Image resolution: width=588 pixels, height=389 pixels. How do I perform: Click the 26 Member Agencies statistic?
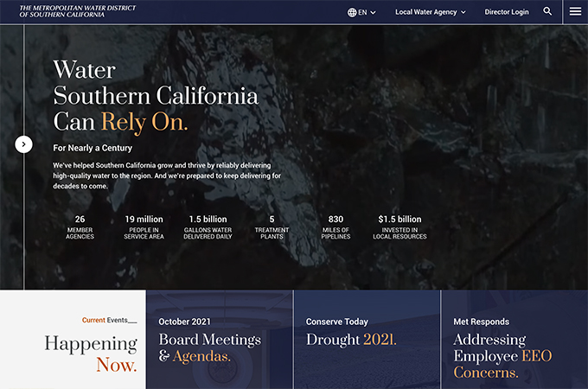pos(80,227)
